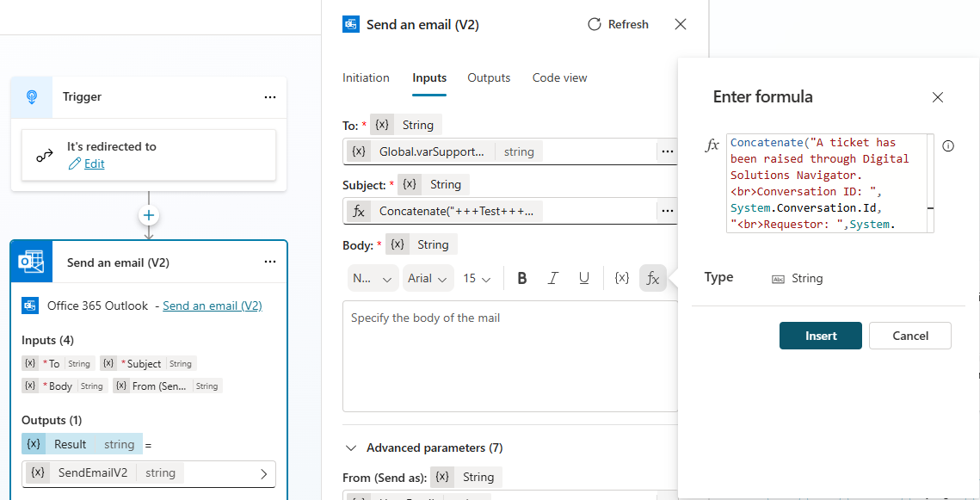The width and height of the screenshot is (980, 500).
Task: Click the SendEmailV2 string output field
Action: 149,473
